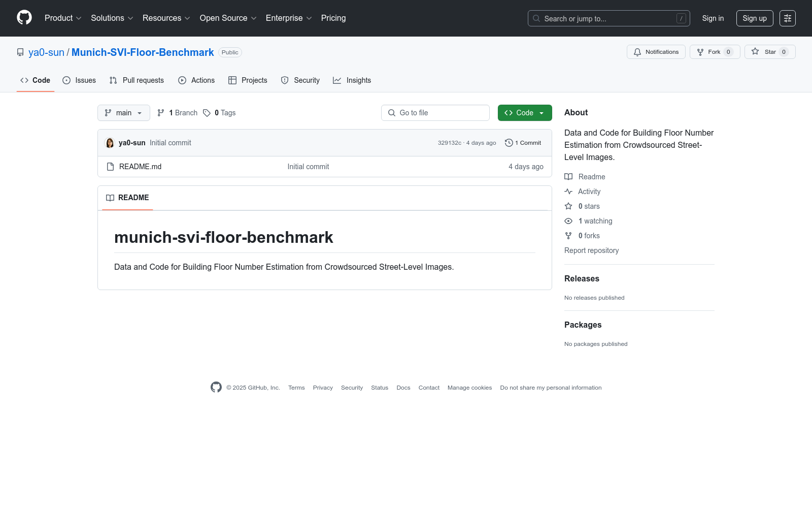This screenshot has height=508, width=812.
Task: View the 0 forks link
Action: (x=582, y=236)
